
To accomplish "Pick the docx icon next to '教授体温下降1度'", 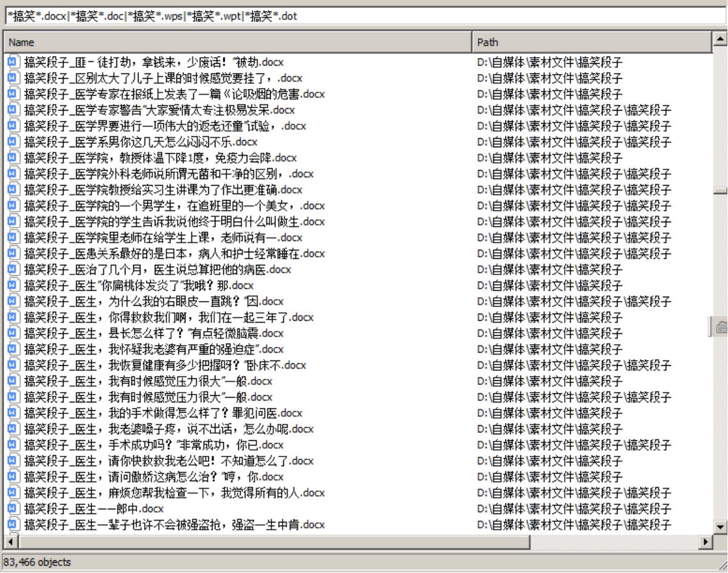I will pos(13,158).
